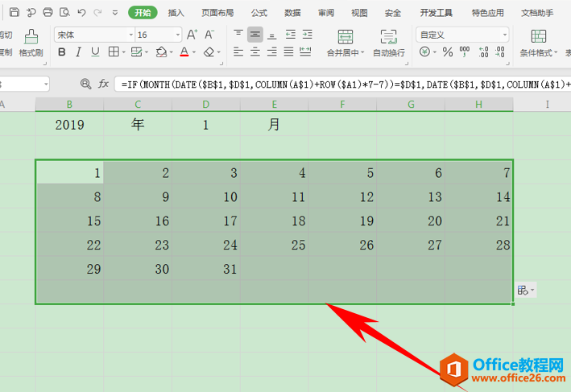Set top vertical alignment
The image size is (571, 392).
238,35
